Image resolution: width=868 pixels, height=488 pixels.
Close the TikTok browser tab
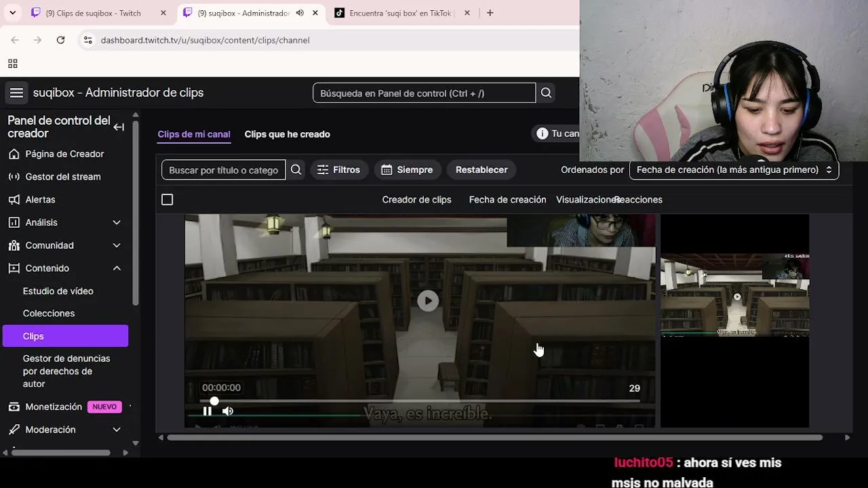[x=467, y=13]
